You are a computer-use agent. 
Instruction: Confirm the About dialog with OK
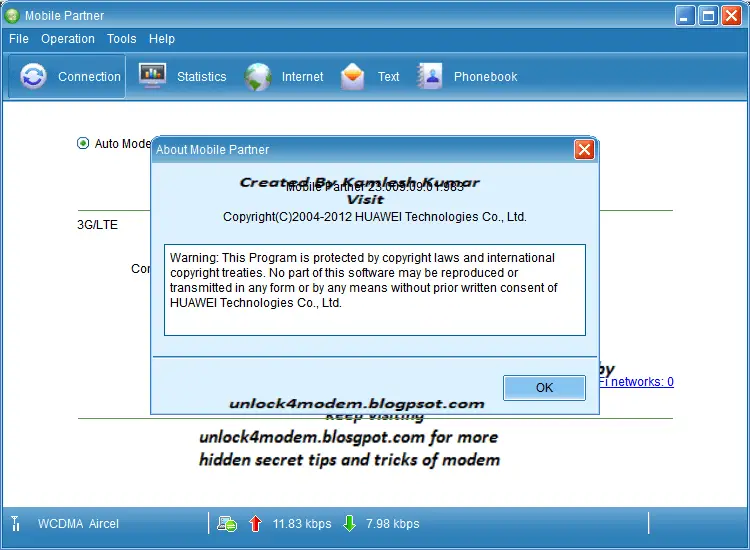point(544,387)
